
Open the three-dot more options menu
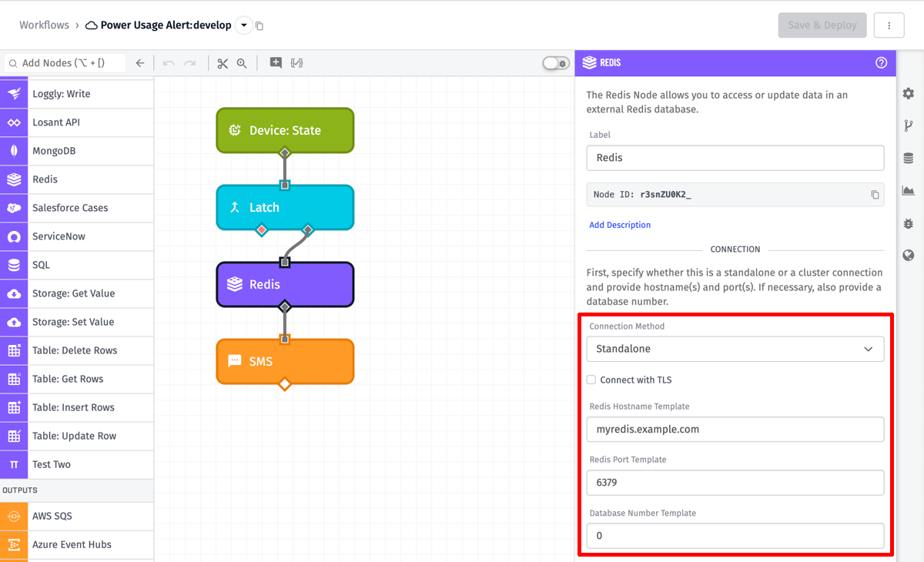point(889,25)
